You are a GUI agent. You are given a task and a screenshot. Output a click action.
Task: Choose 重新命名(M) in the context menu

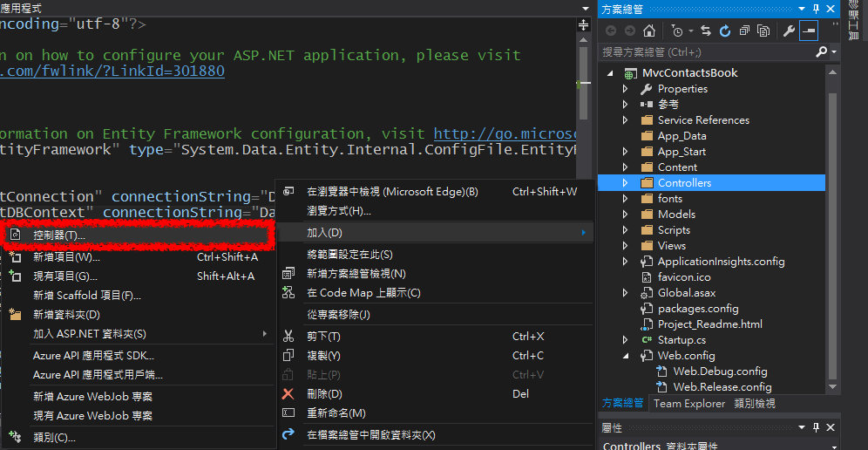[x=336, y=412]
